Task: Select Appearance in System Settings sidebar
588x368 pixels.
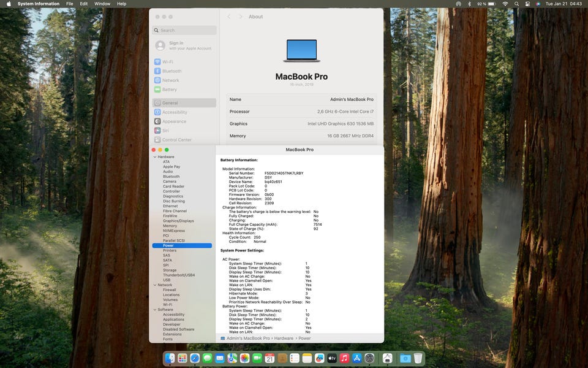Action: pos(184,121)
